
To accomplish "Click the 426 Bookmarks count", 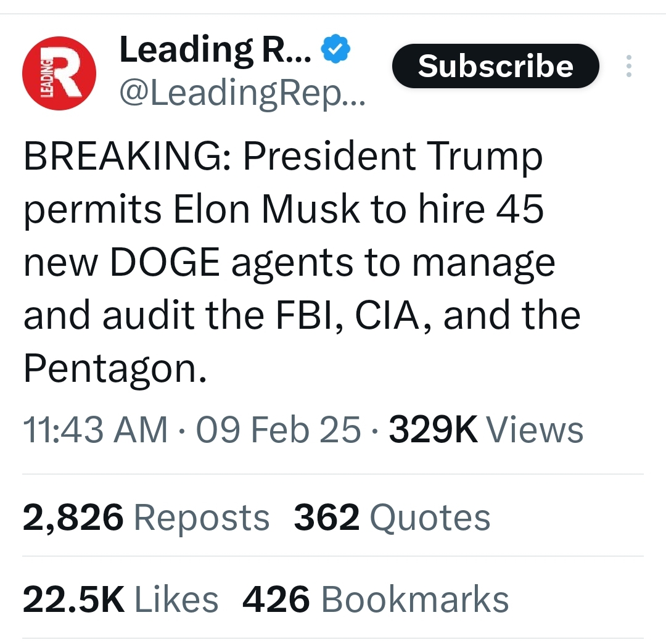I will (x=376, y=599).
